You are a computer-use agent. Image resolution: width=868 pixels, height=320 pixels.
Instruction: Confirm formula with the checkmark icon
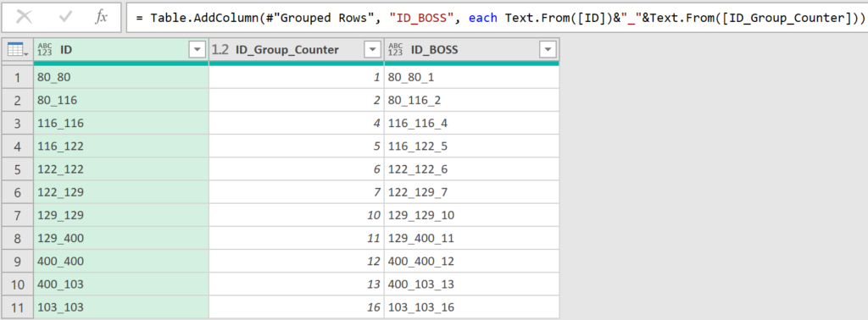tap(65, 18)
